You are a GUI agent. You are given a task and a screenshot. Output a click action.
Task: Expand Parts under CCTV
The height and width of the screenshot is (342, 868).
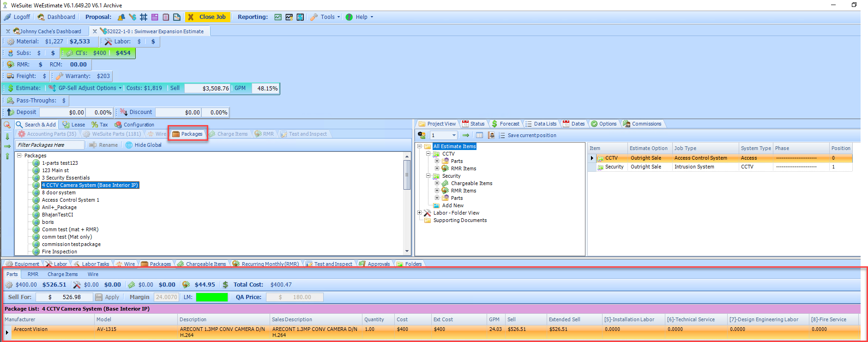tap(437, 161)
